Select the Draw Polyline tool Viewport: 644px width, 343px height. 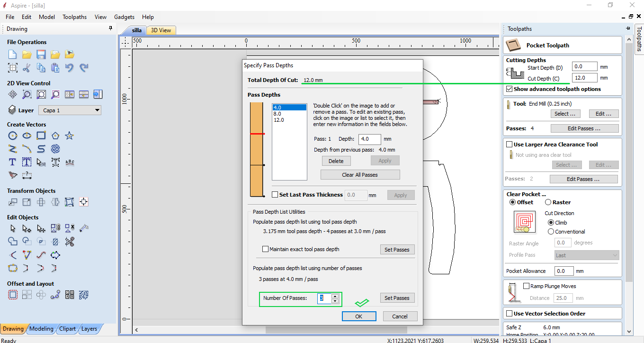(x=13, y=149)
